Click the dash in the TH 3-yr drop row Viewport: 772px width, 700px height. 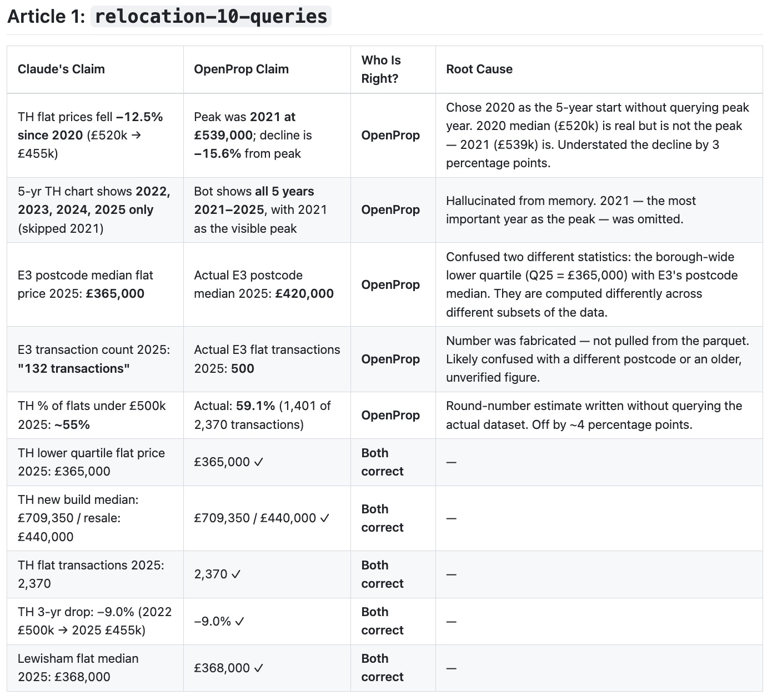click(452, 621)
